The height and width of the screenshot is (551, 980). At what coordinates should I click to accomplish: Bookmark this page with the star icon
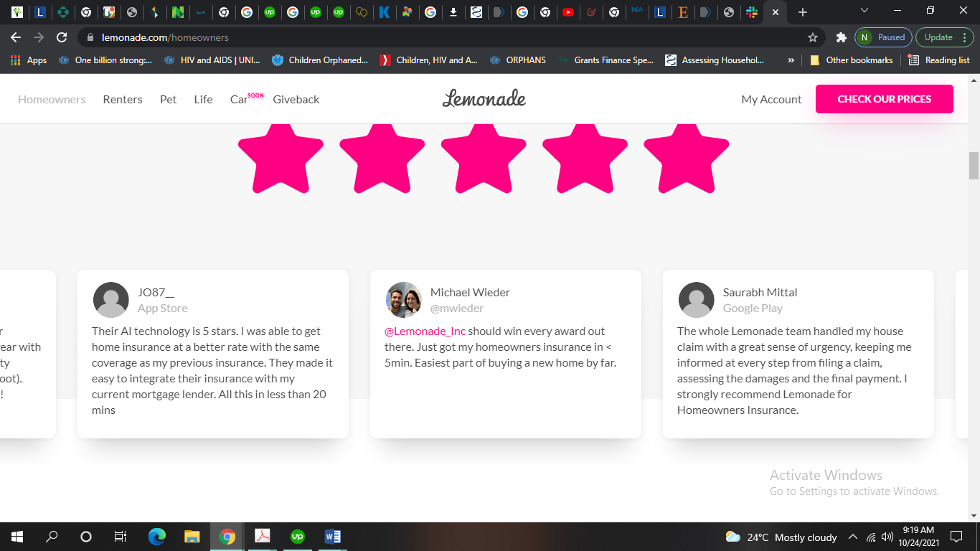pyautogui.click(x=813, y=37)
